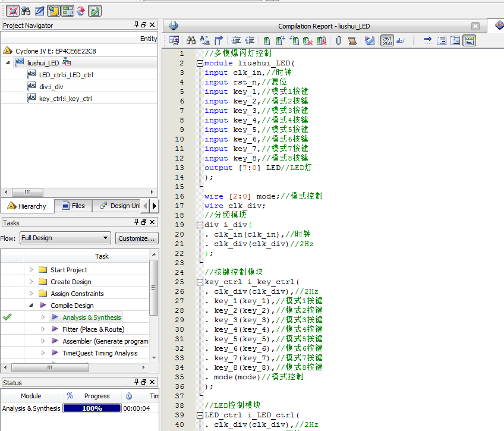The image size is (504, 431).
Task: Click the Tasks panel horizontal scrollbar thumb
Action: (50, 367)
